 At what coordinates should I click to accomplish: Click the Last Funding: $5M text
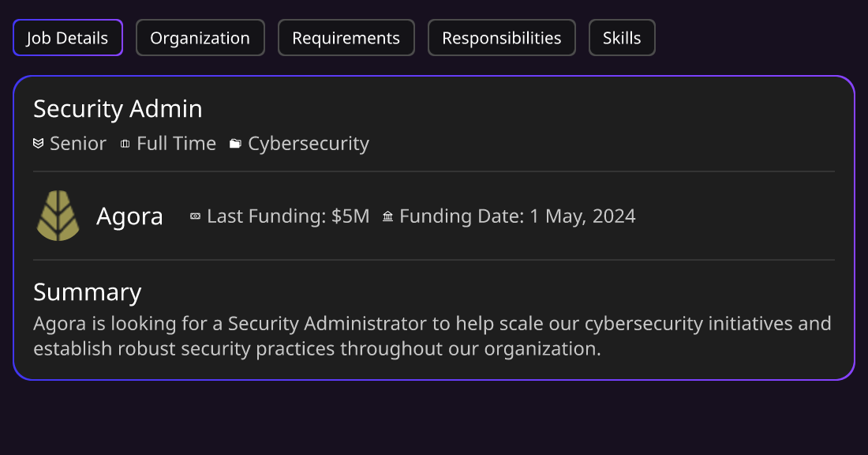pos(288,216)
